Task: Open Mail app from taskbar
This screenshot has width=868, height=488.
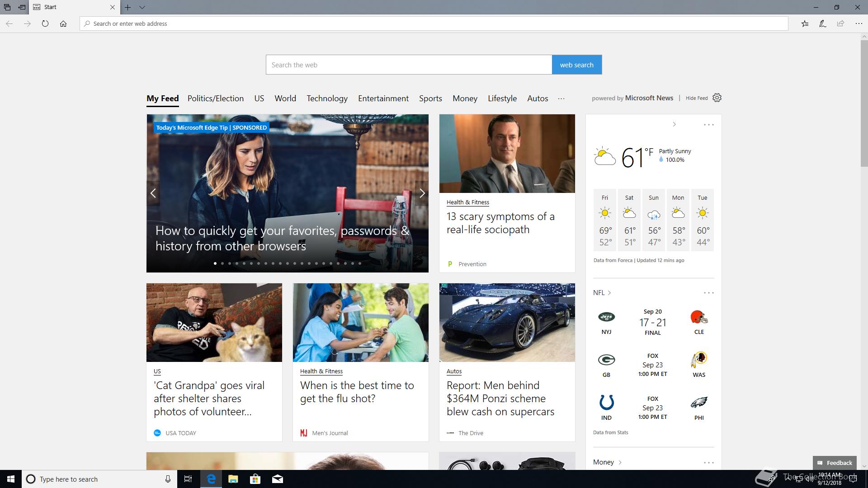Action: click(278, 479)
